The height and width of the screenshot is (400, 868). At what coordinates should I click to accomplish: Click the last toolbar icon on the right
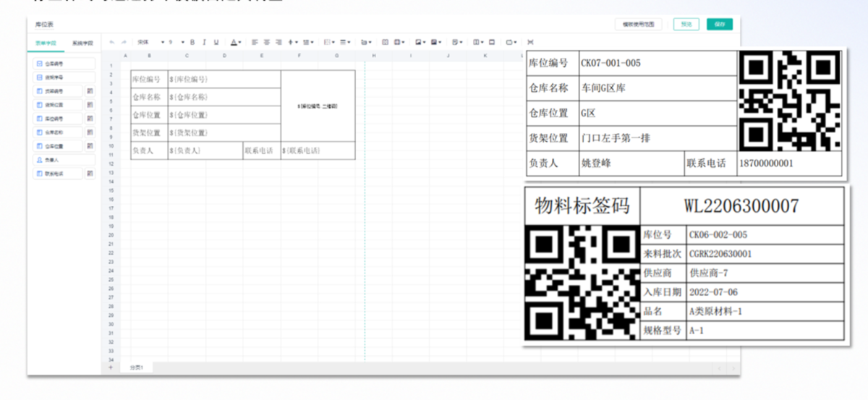(530, 42)
